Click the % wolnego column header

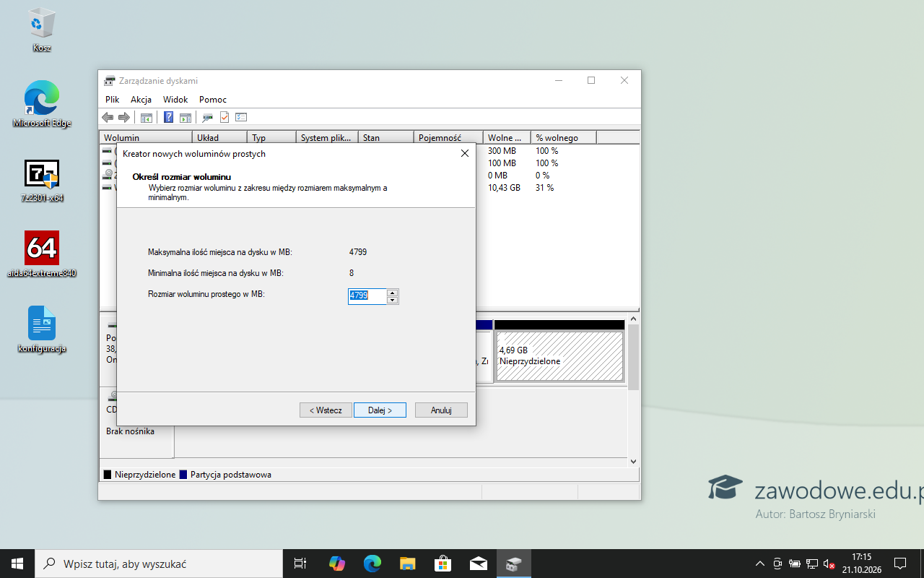[564, 137]
